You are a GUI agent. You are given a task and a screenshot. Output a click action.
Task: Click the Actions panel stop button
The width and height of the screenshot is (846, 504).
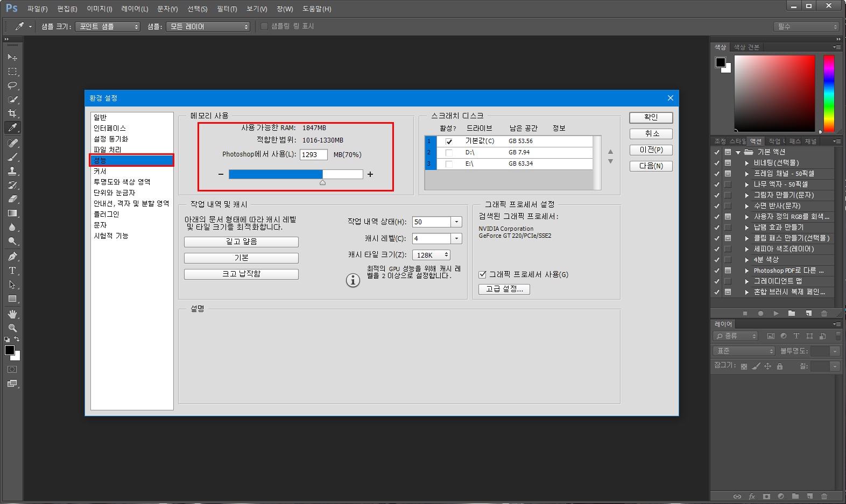click(x=745, y=313)
